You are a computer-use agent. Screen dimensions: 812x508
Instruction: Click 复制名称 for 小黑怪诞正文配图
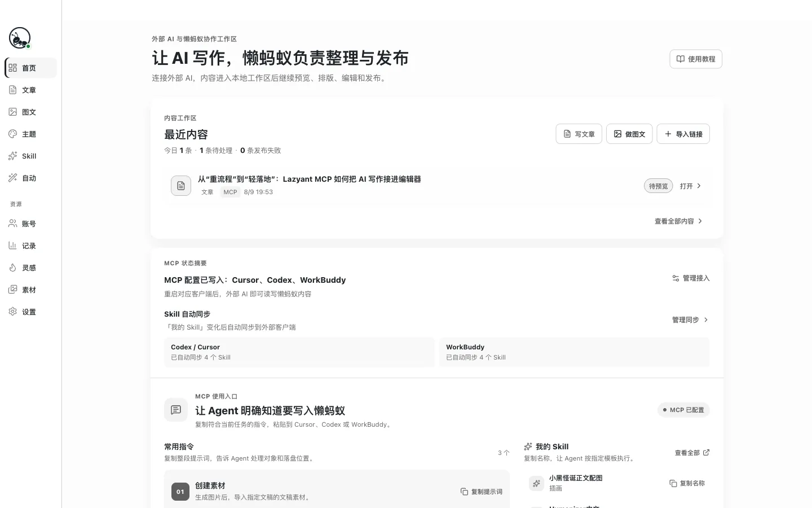click(687, 483)
